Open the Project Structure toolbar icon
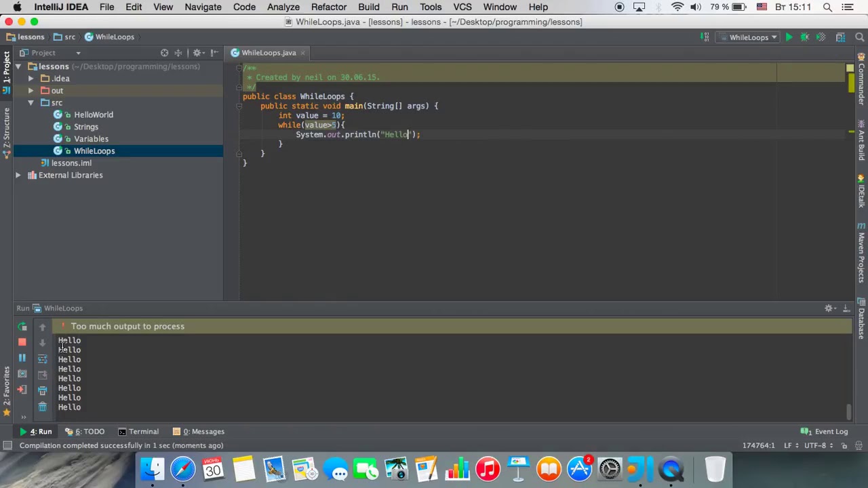868x488 pixels. coord(840,37)
